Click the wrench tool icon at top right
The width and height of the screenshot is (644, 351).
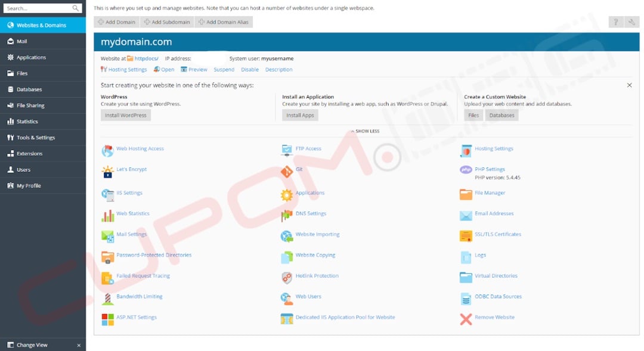631,22
